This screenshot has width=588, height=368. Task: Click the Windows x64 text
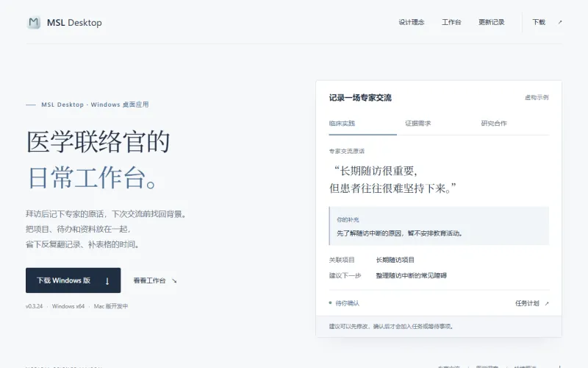click(x=68, y=306)
